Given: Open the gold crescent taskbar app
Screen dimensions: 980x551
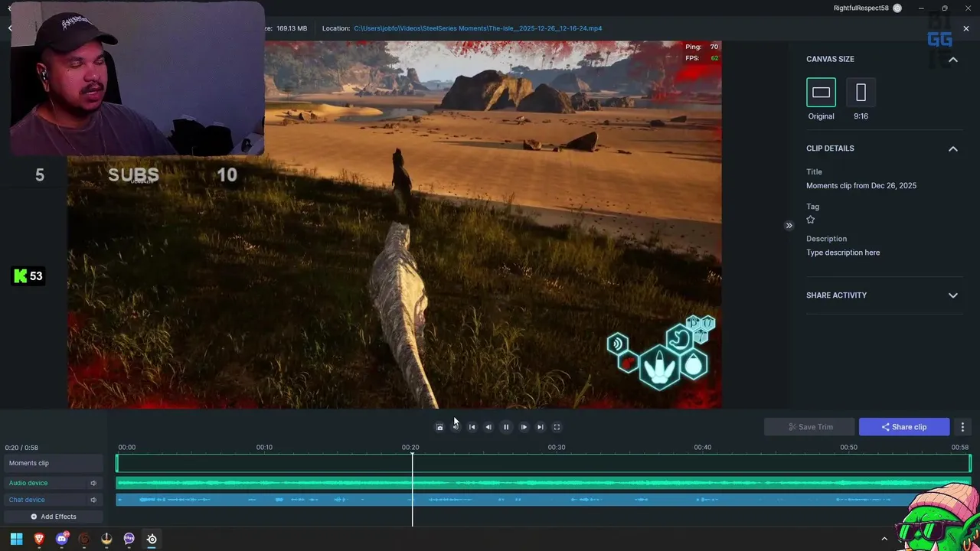Looking at the screenshot, I should click(106, 539).
